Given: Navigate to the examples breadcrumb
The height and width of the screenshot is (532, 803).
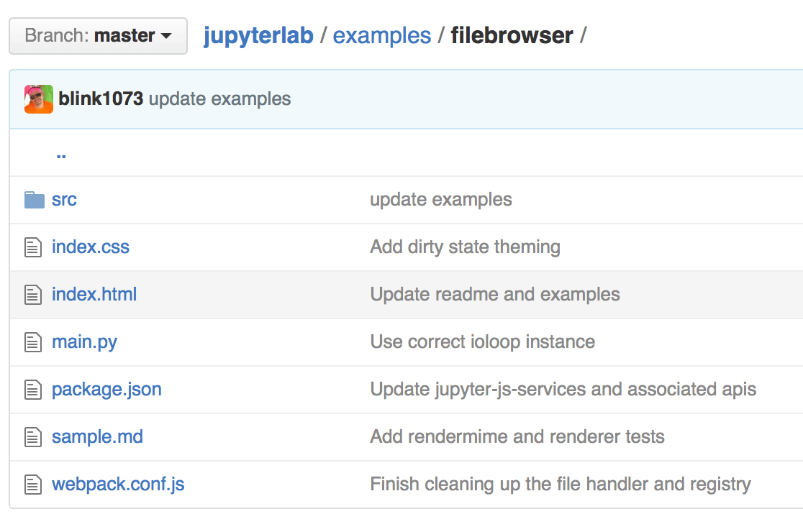Looking at the screenshot, I should pyautogui.click(x=382, y=35).
